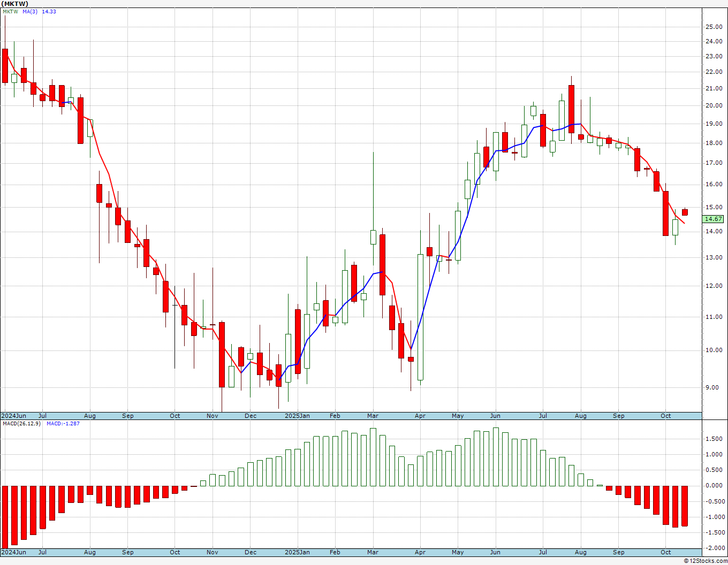Click 2024Jun on the price chart time axis
Viewport: 728px width, 565px height.
coord(13,416)
